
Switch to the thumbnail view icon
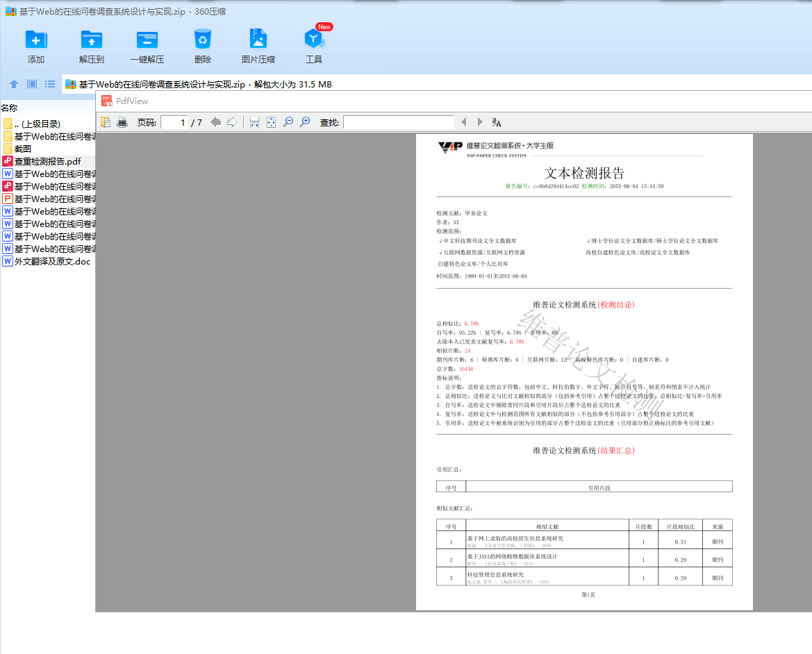pyautogui.click(x=32, y=84)
